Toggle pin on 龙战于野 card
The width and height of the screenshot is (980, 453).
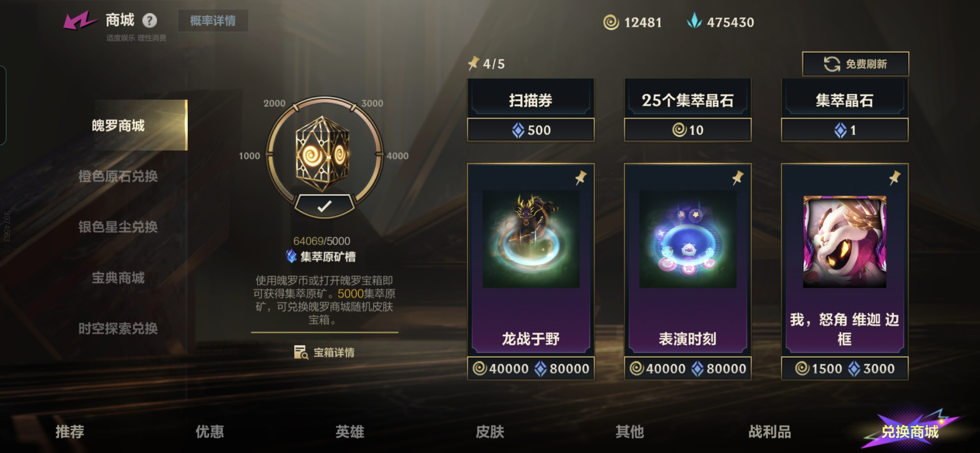click(581, 178)
